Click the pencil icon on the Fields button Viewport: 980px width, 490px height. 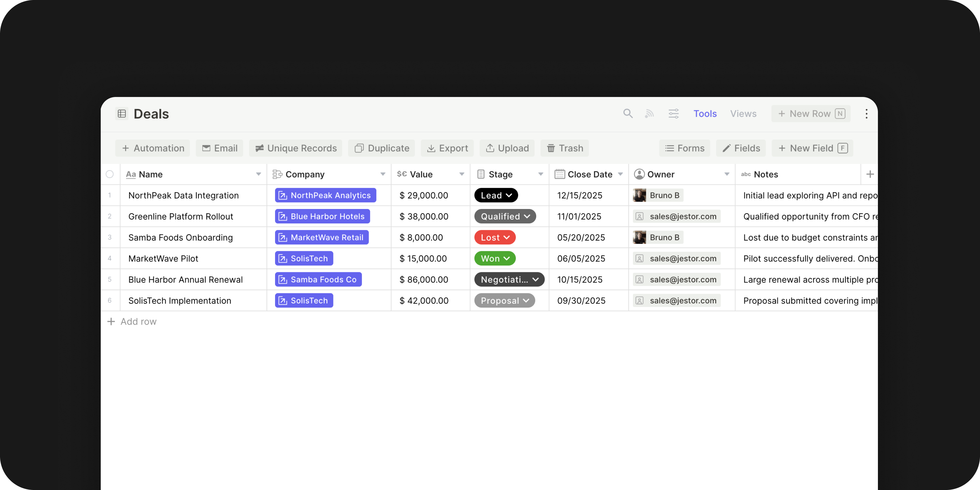pyautogui.click(x=726, y=148)
